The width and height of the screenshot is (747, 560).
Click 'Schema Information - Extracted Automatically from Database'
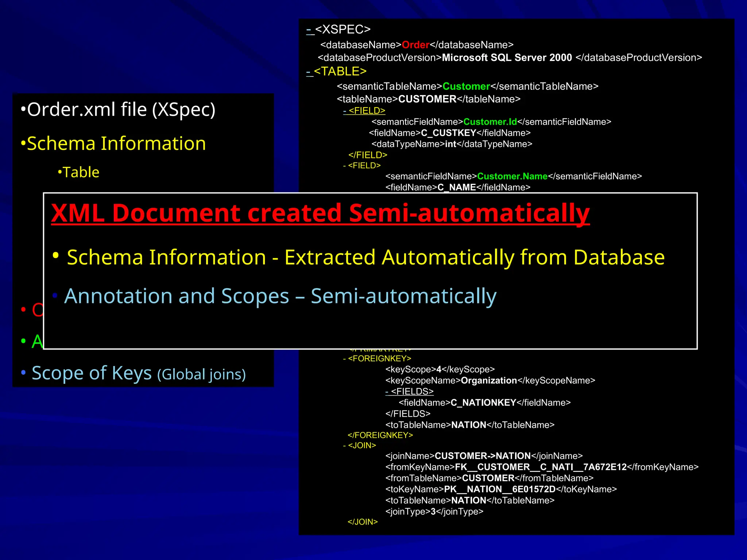tap(359, 257)
